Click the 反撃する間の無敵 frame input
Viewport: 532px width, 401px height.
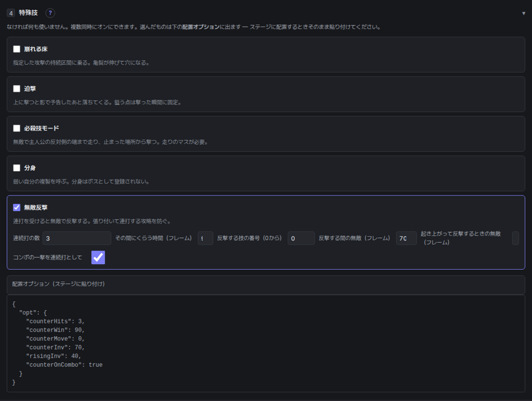pyautogui.click(x=406, y=238)
